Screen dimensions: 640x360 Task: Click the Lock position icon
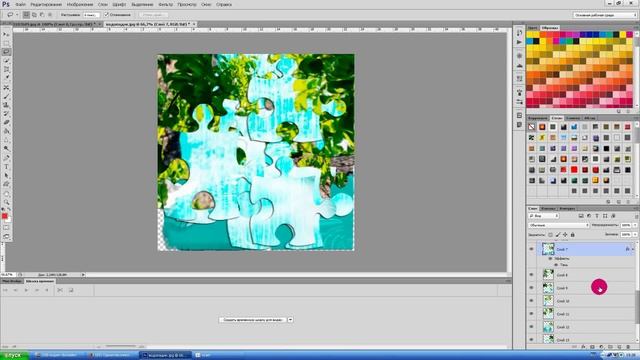click(565, 235)
